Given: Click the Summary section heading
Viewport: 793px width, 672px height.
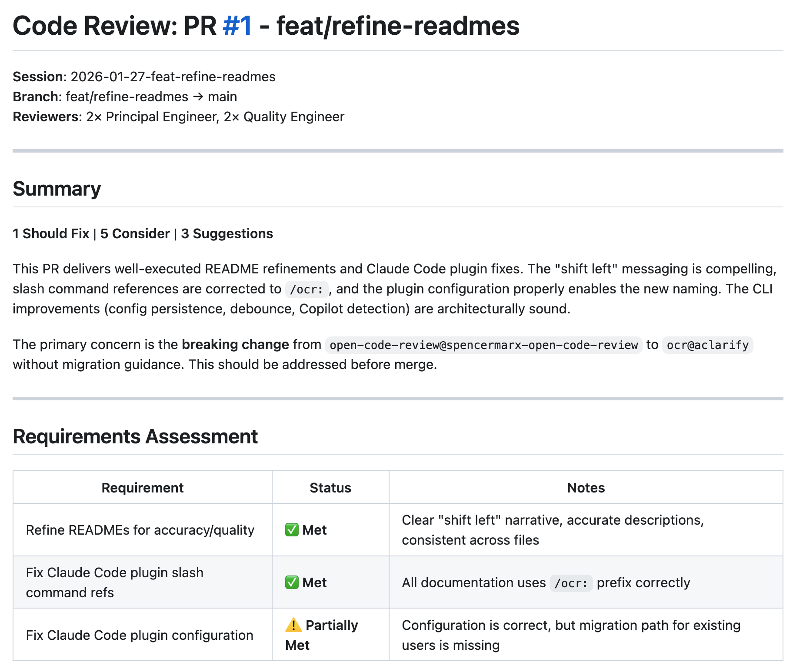Looking at the screenshot, I should [x=57, y=189].
